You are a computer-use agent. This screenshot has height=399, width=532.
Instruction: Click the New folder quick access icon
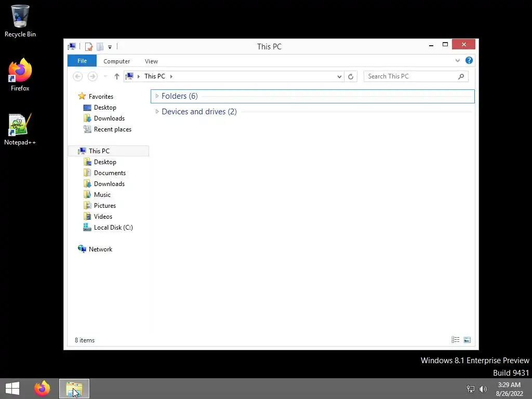[100, 46]
